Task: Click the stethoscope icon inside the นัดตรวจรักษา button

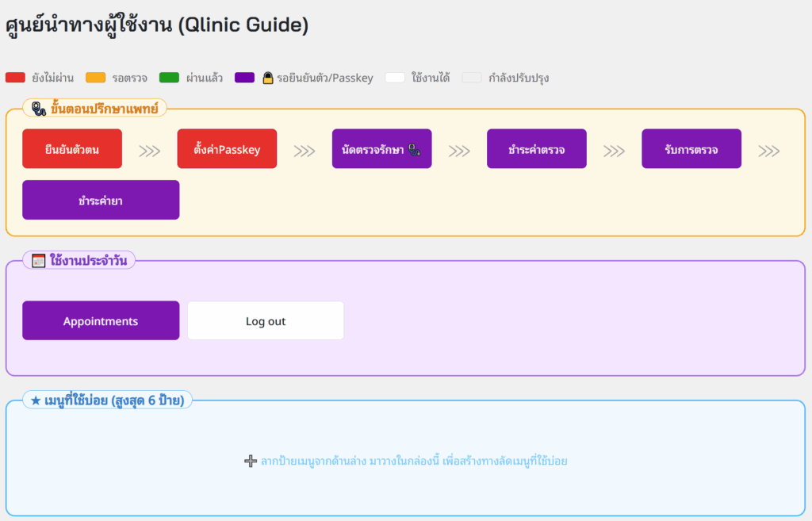Action: pos(416,149)
